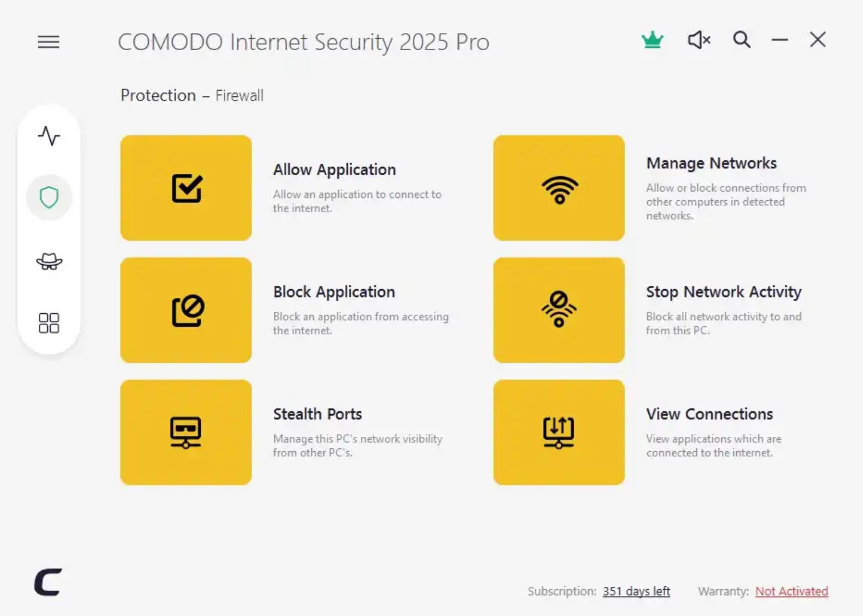This screenshot has width=865, height=616.
Task: Click the Allow Application checkmark tile
Action: click(x=186, y=188)
